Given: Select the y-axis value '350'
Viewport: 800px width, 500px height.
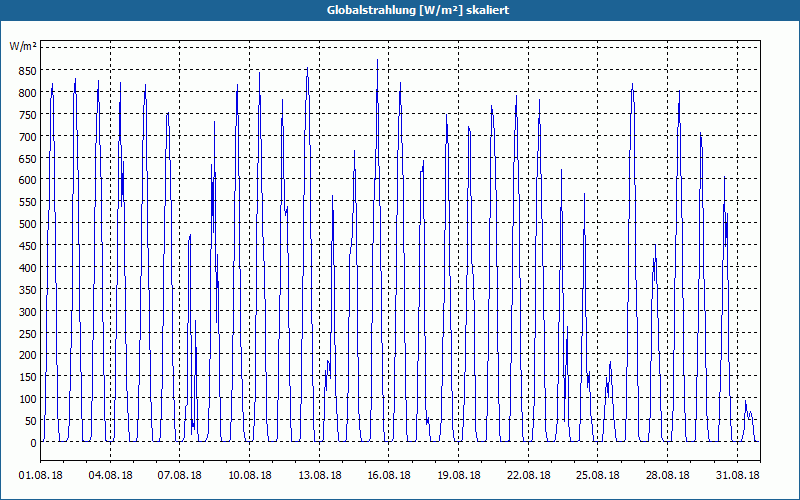Looking at the screenshot, I should point(28,290).
